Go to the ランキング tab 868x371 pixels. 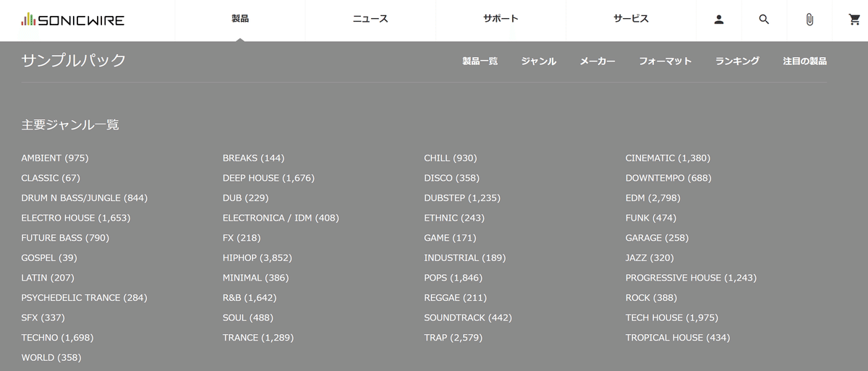click(x=737, y=61)
